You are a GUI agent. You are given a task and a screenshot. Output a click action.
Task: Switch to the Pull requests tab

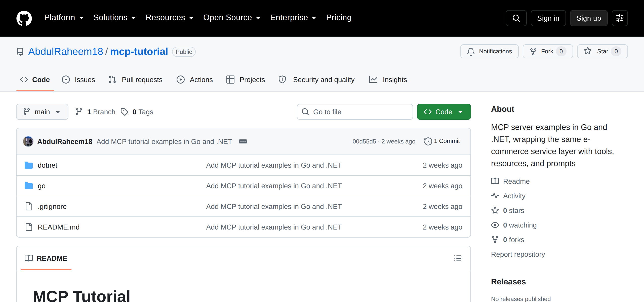(x=136, y=80)
